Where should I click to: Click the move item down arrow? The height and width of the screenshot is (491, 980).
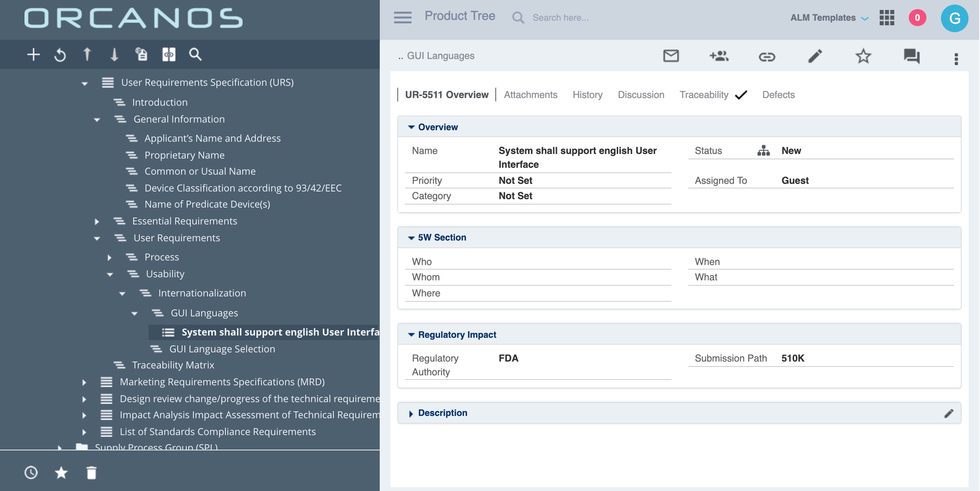(x=114, y=54)
